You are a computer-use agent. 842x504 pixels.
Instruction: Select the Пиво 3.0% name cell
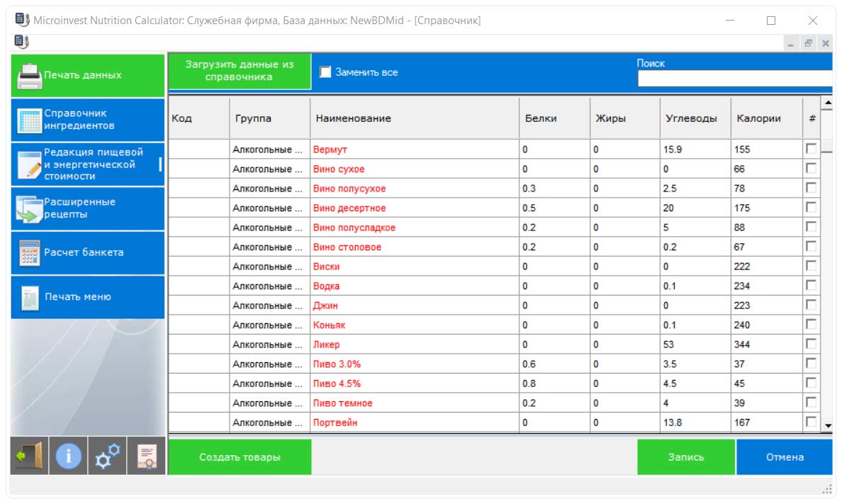coord(415,364)
